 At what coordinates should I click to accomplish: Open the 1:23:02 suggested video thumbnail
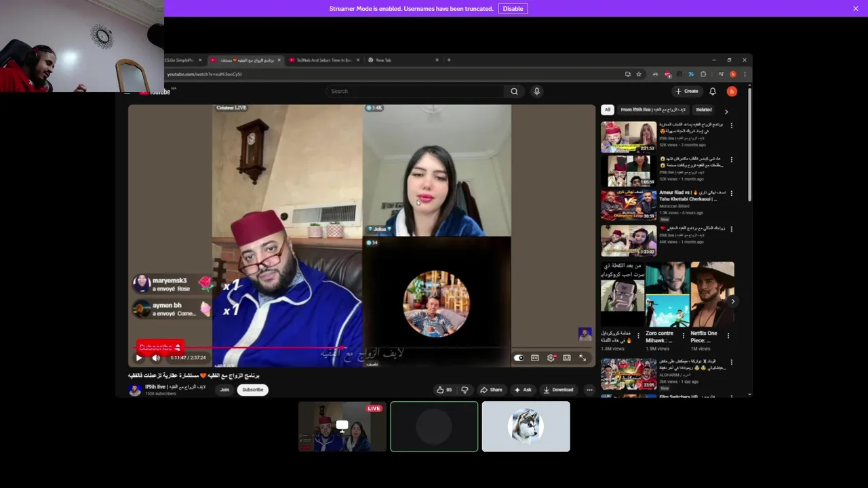coord(629,240)
